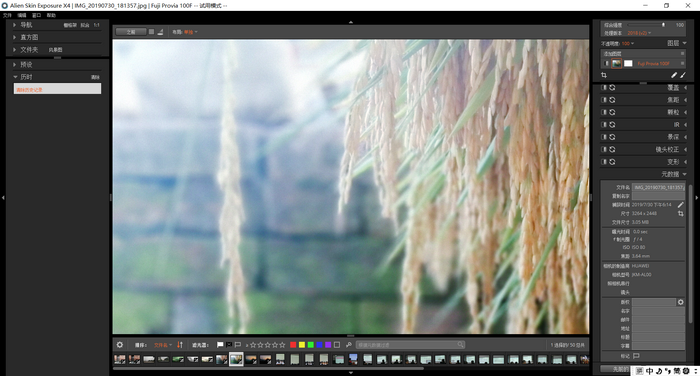This screenshot has width=700, height=376.
Task: Click the pencil icon beside capture time
Action: point(680,205)
